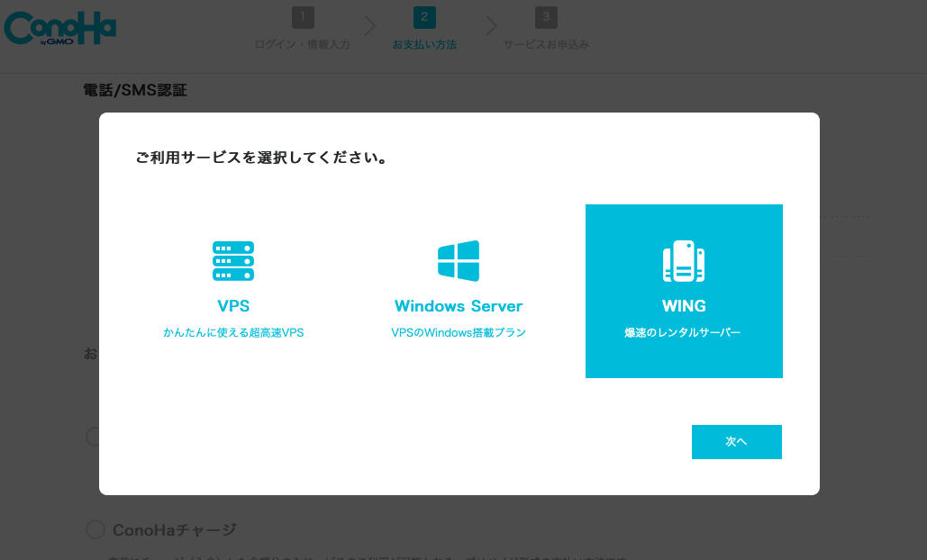Screen dimensions: 927x560
Task: Select the ConoHaチャージ radio button
Action: (x=95, y=529)
